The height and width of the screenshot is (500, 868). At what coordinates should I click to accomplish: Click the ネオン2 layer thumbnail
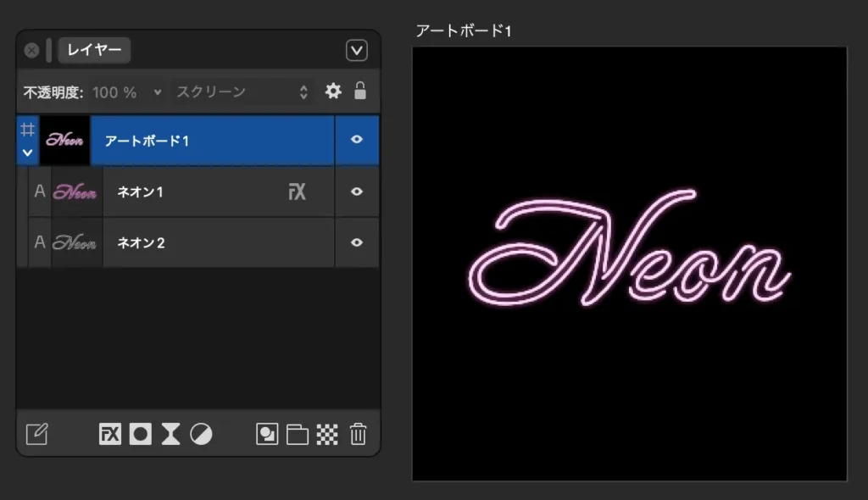tap(74, 243)
